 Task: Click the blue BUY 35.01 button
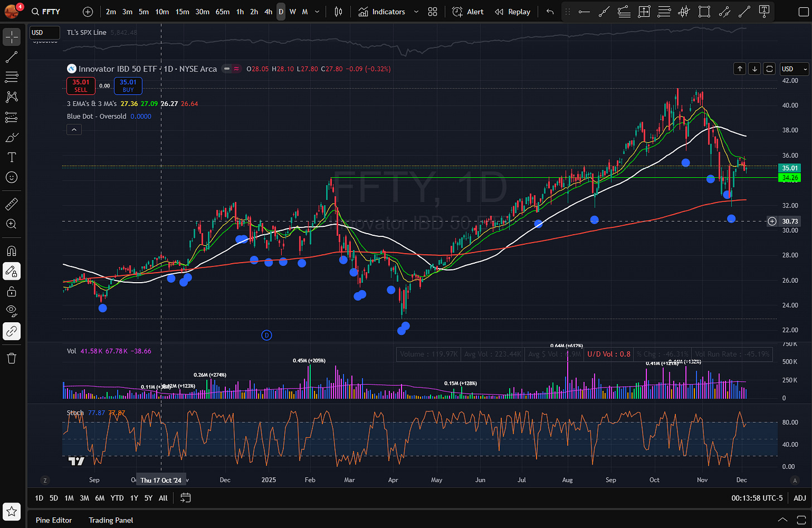(x=128, y=86)
